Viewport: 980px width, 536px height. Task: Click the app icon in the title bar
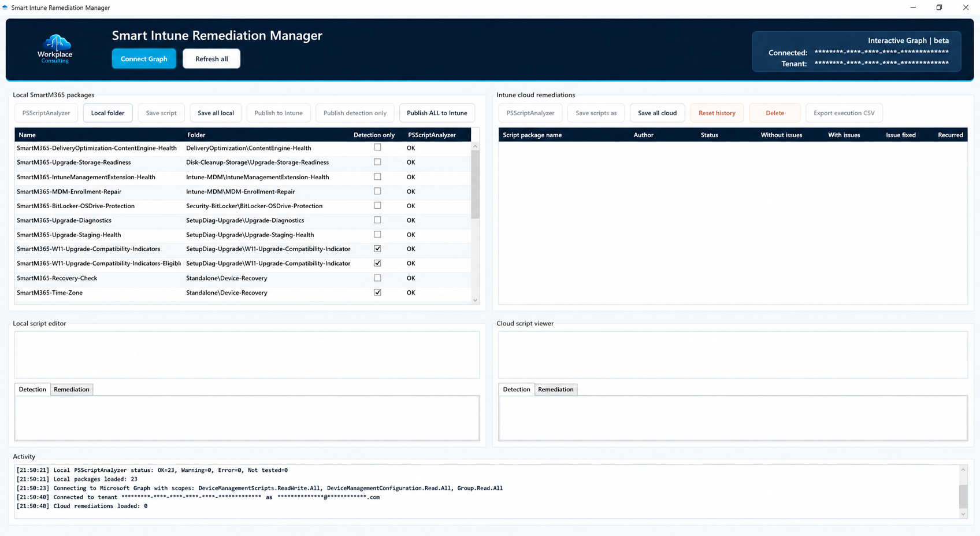(5, 8)
